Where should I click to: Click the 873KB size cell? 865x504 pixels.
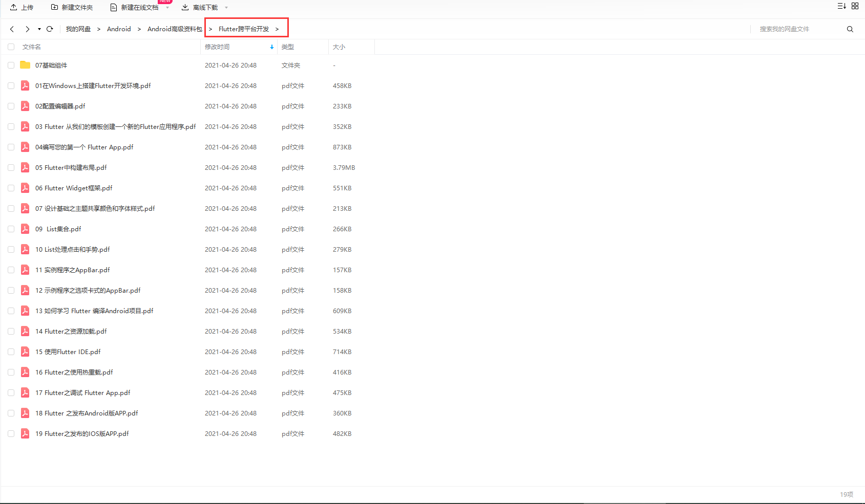coord(342,147)
